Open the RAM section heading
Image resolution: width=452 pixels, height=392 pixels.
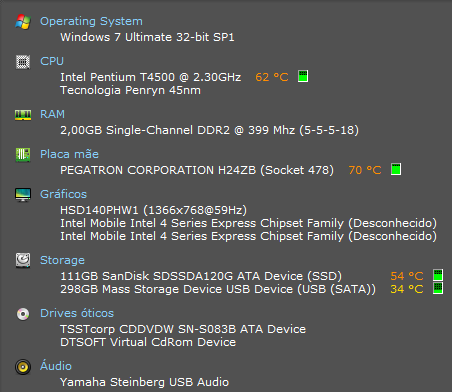(x=52, y=114)
